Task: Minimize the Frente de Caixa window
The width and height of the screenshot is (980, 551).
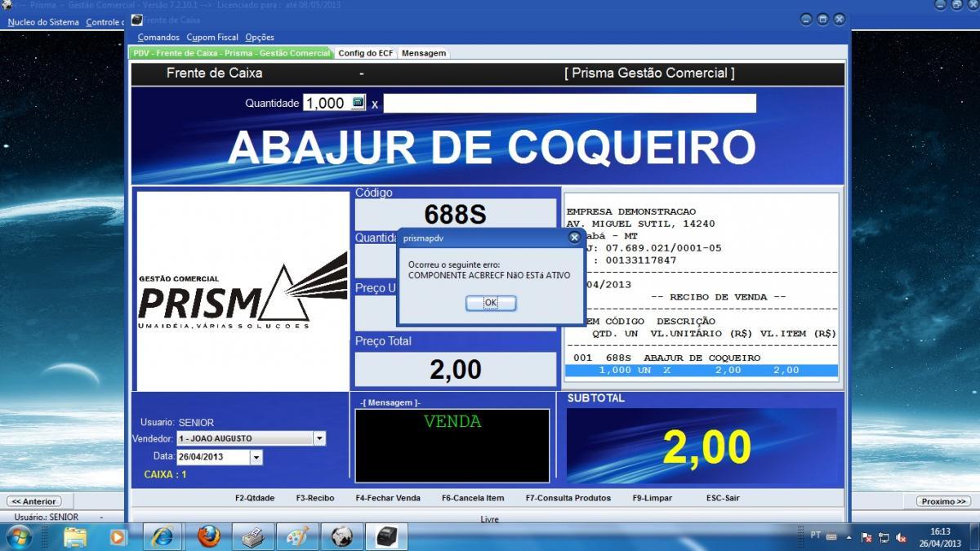Action: pos(806,20)
